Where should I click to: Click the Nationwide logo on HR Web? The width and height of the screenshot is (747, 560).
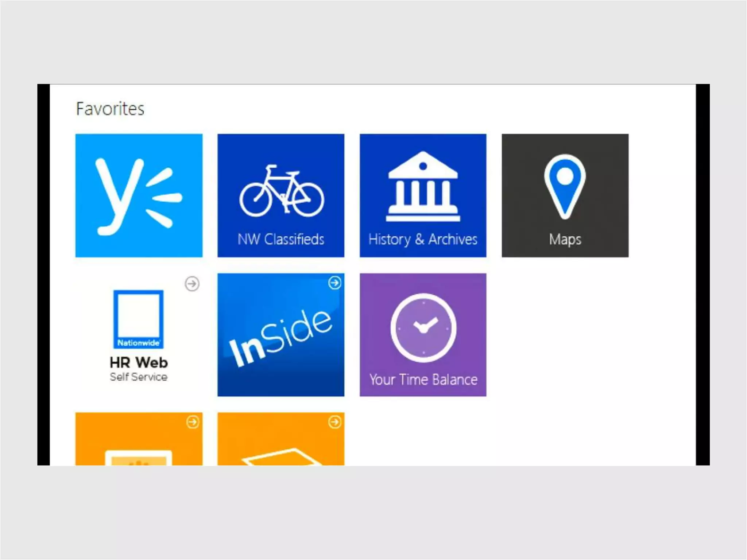pyautogui.click(x=138, y=319)
